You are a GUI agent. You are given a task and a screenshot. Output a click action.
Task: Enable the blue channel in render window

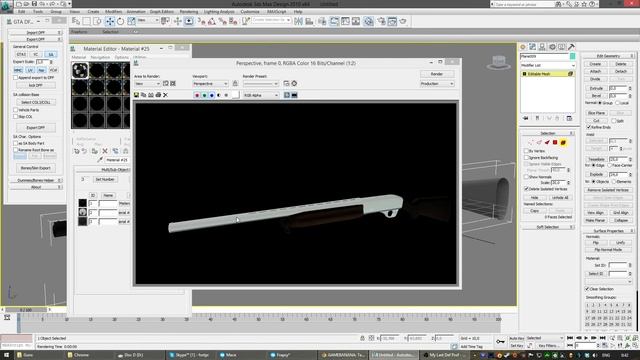[211, 95]
